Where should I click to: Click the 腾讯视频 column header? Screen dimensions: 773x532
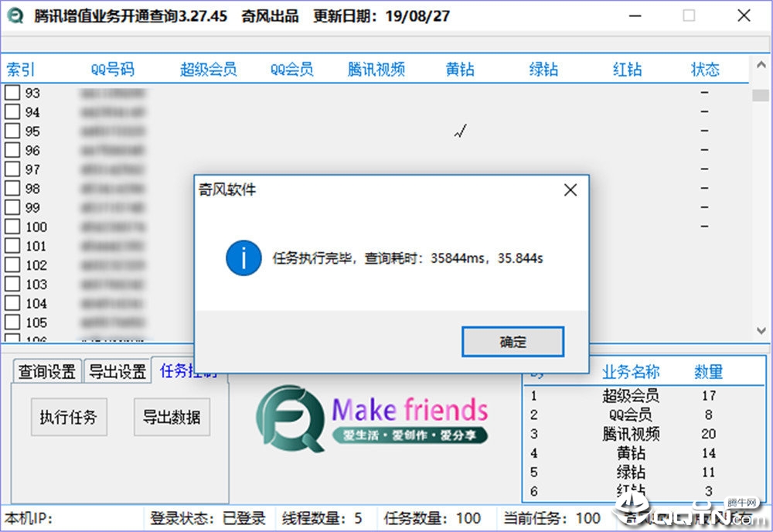pos(376,70)
